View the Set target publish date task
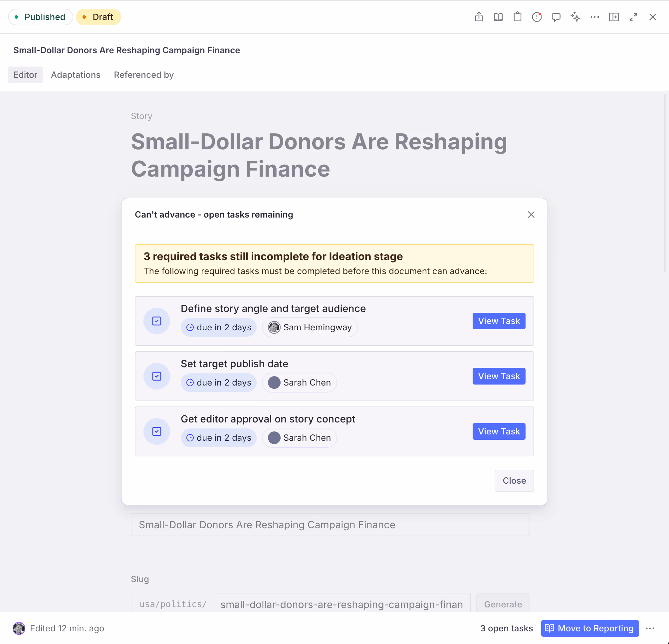The height and width of the screenshot is (644, 669). 499,376
